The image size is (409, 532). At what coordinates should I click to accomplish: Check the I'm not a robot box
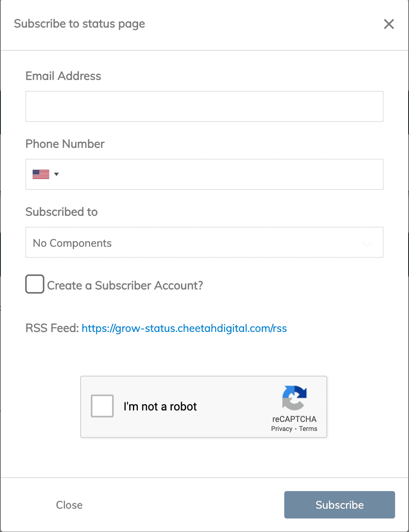pyautogui.click(x=102, y=406)
